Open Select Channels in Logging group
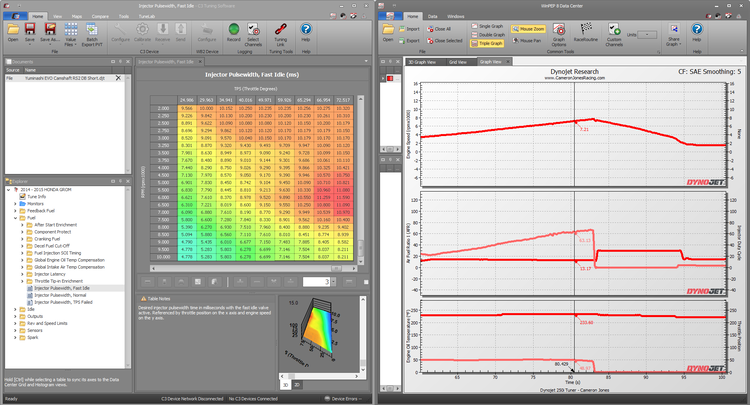This screenshot has height=405, width=750. click(x=253, y=34)
